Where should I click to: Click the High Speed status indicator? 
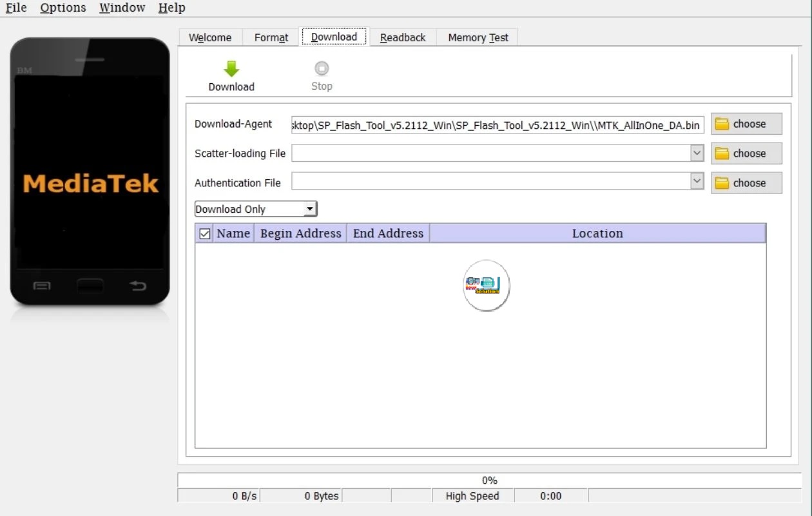click(472, 496)
